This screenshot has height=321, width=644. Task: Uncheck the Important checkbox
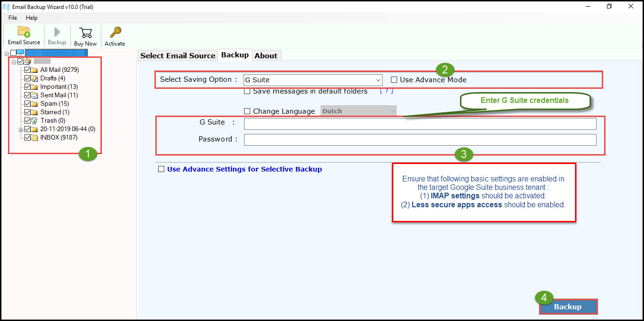coord(28,87)
